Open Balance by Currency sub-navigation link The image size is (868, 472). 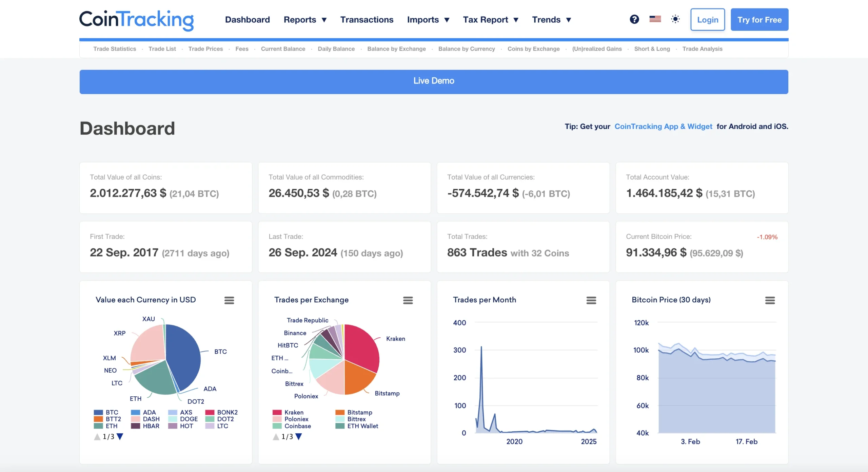click(467, 49)
